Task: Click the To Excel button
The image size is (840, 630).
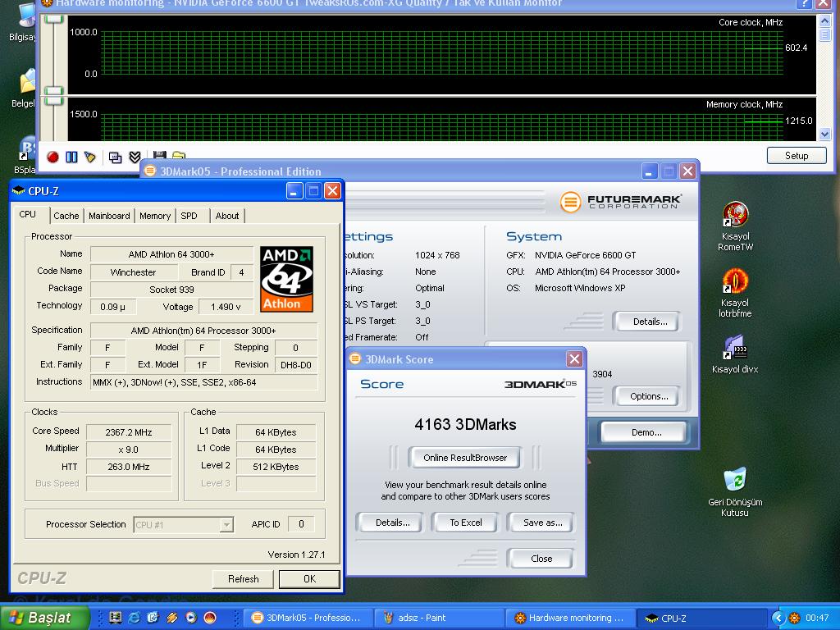Action: (466, 523)
